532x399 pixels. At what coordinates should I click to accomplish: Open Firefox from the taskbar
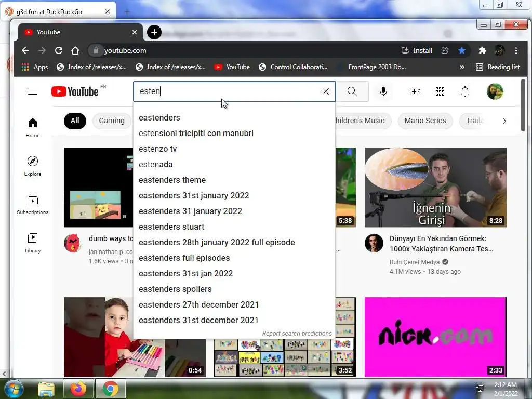(x=78, y=389)
